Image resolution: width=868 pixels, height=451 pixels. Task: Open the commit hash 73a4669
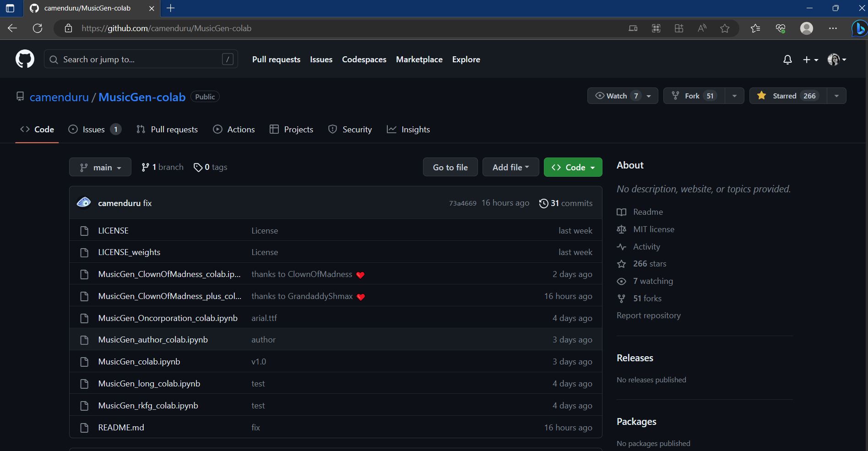click(462, 203)
